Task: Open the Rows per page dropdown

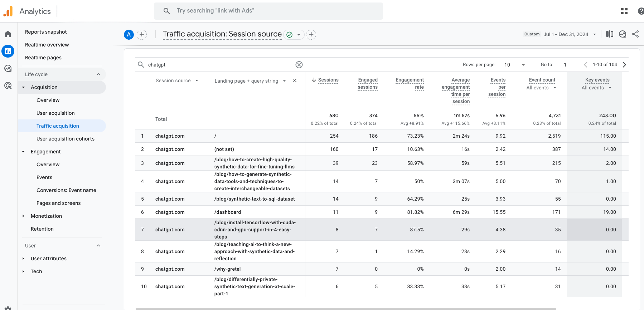Action: (x=515, y=65)
